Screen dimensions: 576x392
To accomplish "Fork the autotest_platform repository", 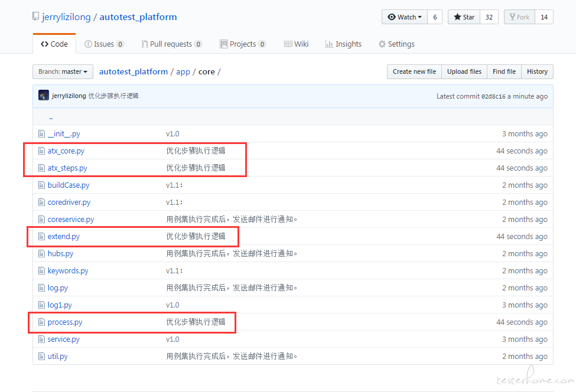I will 519,17.
